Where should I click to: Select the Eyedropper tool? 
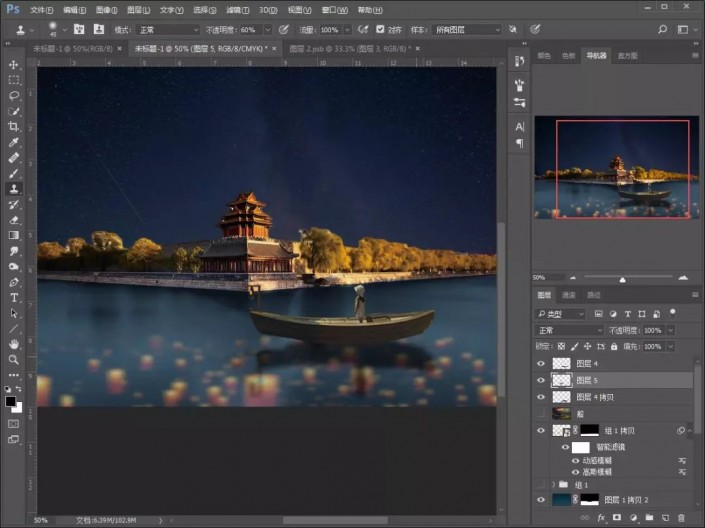click(x=13, y=142)
